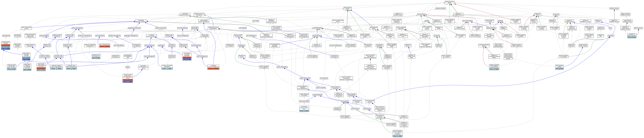Select the 'tube development' node
644x138 pixels.
point(44,36)
